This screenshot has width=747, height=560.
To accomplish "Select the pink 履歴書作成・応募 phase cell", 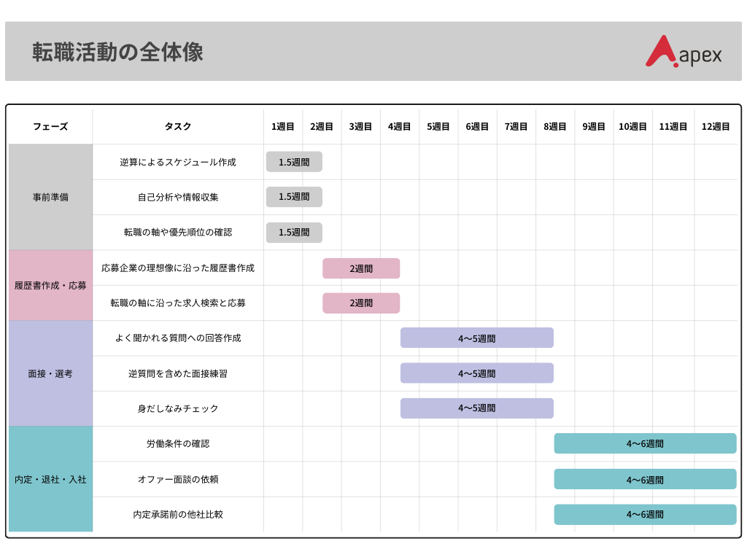I will tap(50, 286).
